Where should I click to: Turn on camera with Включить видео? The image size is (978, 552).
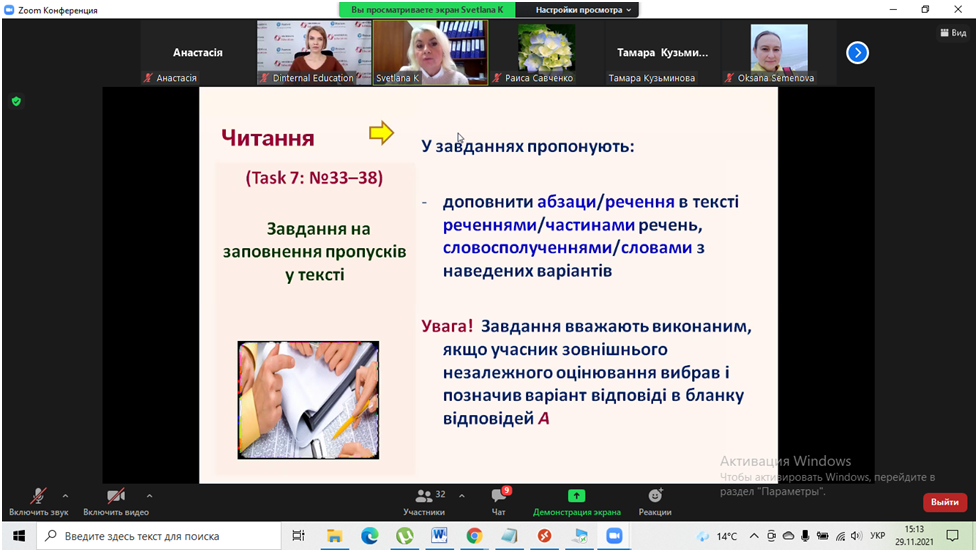point(116,503)
